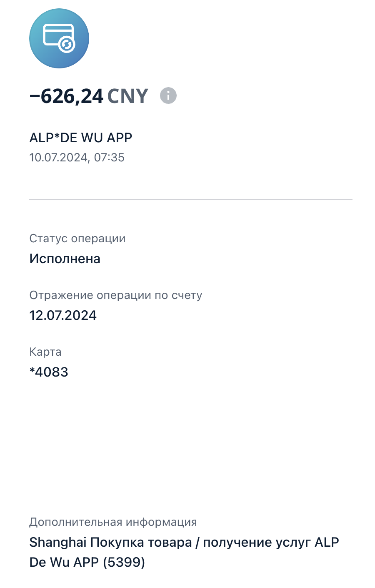Screen dimensions: 375x588
Task: Click the horizontal divider under the date
Action: click(191, 199)
